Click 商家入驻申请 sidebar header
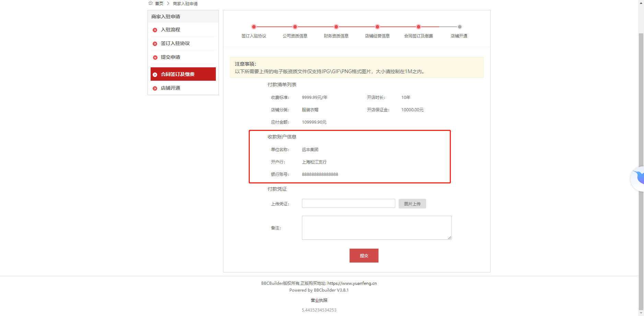 (x=166, y=16)
